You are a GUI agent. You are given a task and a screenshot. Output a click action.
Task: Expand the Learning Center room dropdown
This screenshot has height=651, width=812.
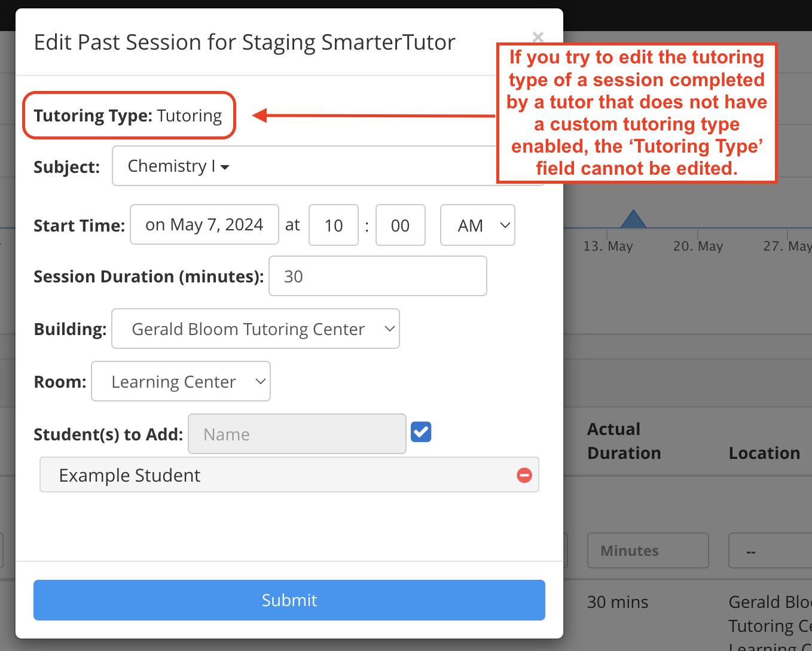[181, 381]
